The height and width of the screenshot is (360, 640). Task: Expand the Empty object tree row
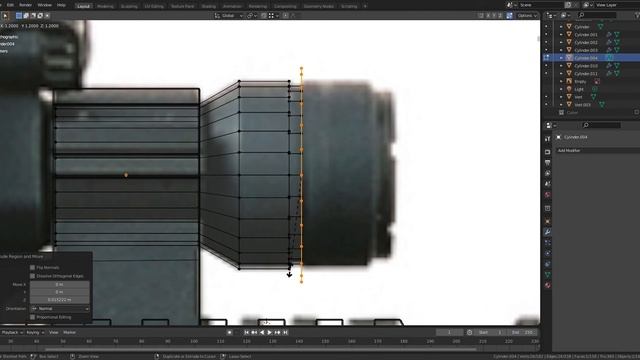561,82
